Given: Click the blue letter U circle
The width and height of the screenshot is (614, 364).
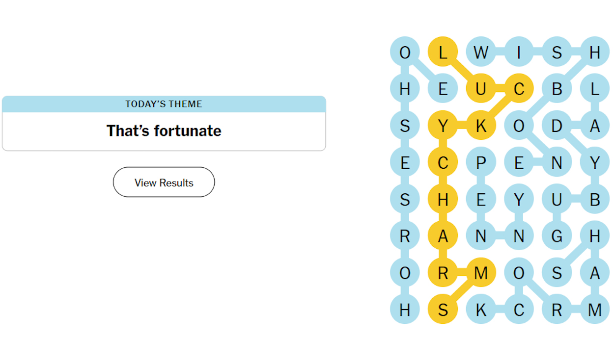Looking at the screenshot, I should tap(557, 199).
